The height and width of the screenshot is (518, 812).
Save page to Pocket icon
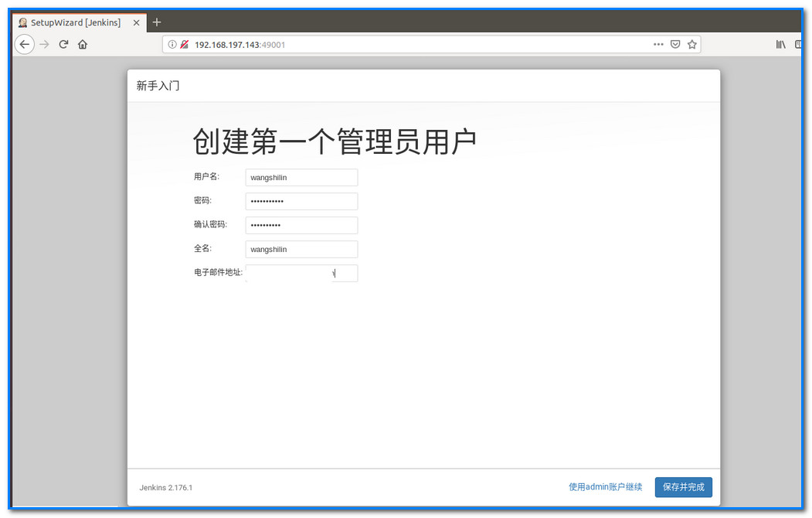coord(675,45)
